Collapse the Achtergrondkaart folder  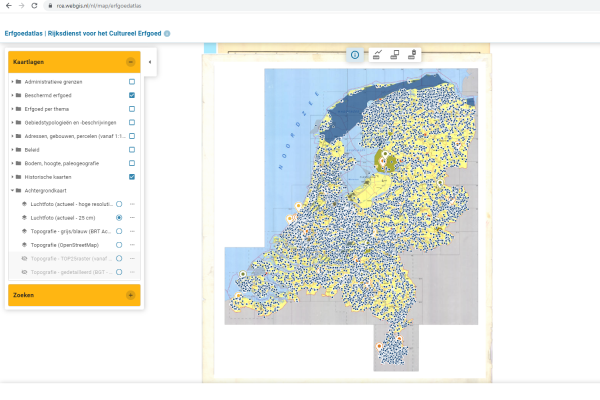[12, 190]
